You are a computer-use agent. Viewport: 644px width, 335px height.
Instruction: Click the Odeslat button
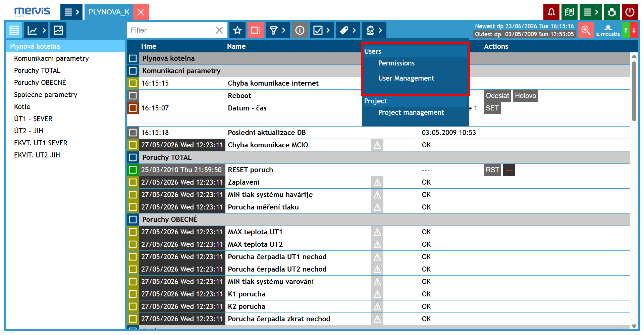tap(497, 96)
